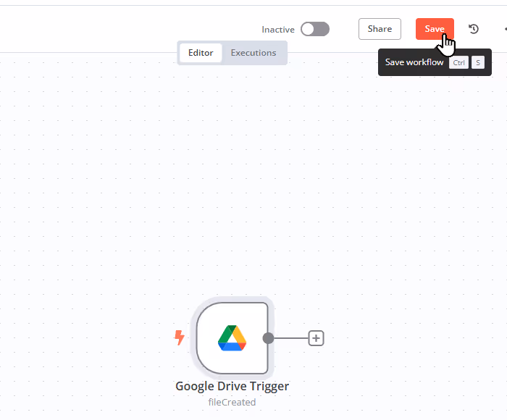Click the fileCreated subtitle text

coord(232,402)
